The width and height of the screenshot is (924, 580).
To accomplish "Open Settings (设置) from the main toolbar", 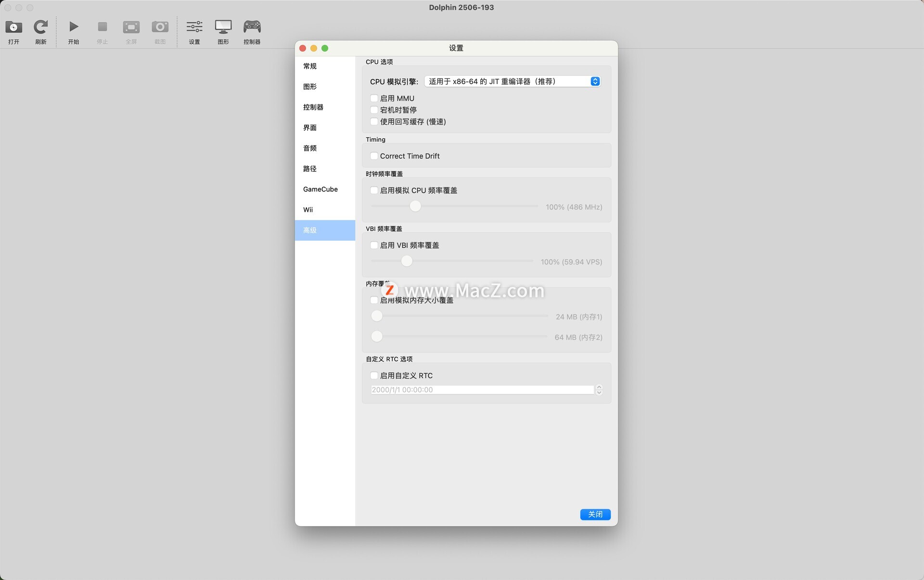I will (x=194, y=26).
